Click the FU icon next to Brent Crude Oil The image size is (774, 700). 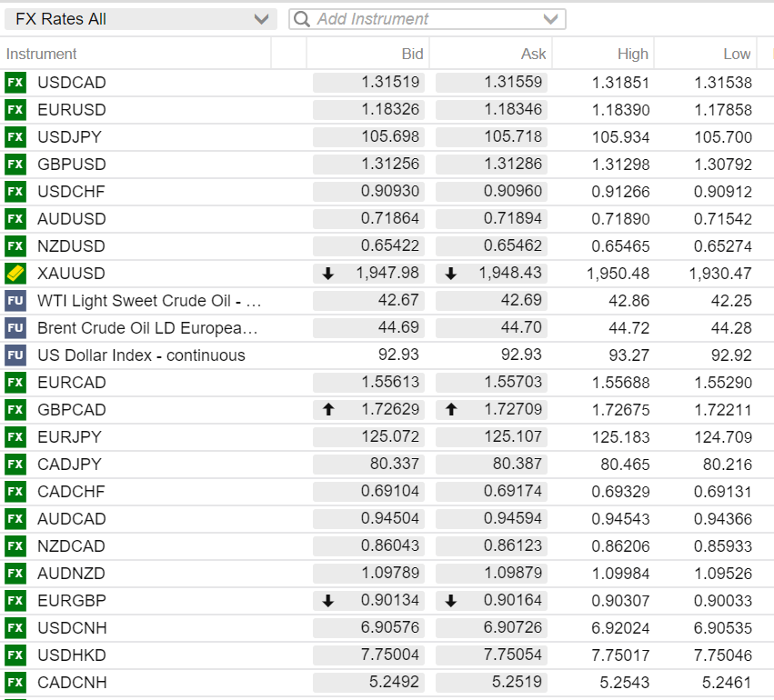(x=15, y=328)
